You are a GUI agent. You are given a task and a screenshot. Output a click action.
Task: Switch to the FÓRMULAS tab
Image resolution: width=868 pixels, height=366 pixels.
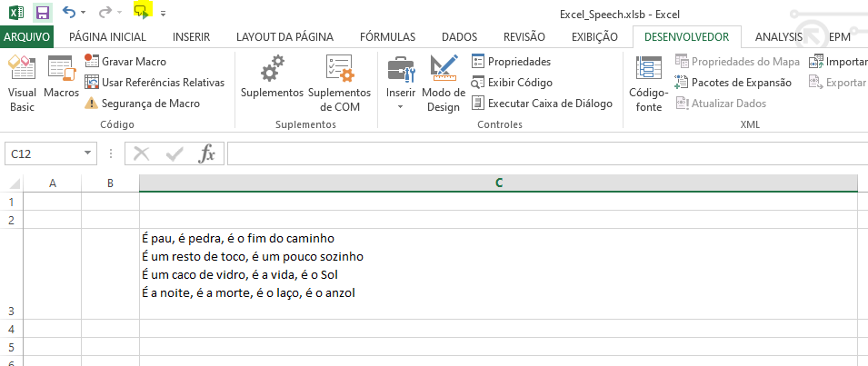tap(387, 37)
